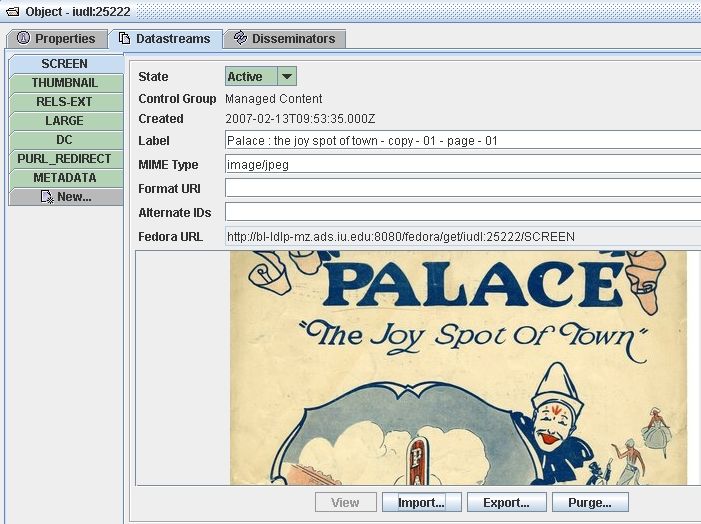Click the Purge... button

tap(590, 503)
